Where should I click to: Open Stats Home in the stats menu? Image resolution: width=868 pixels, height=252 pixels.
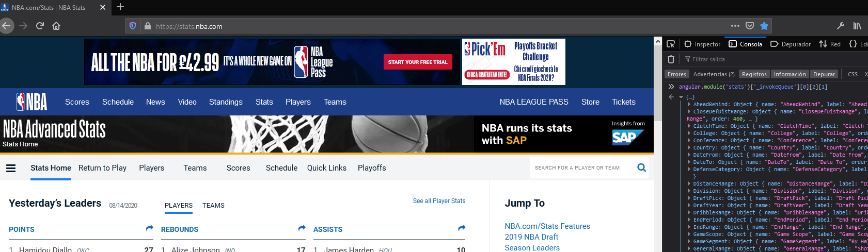[x=51, y=168]
